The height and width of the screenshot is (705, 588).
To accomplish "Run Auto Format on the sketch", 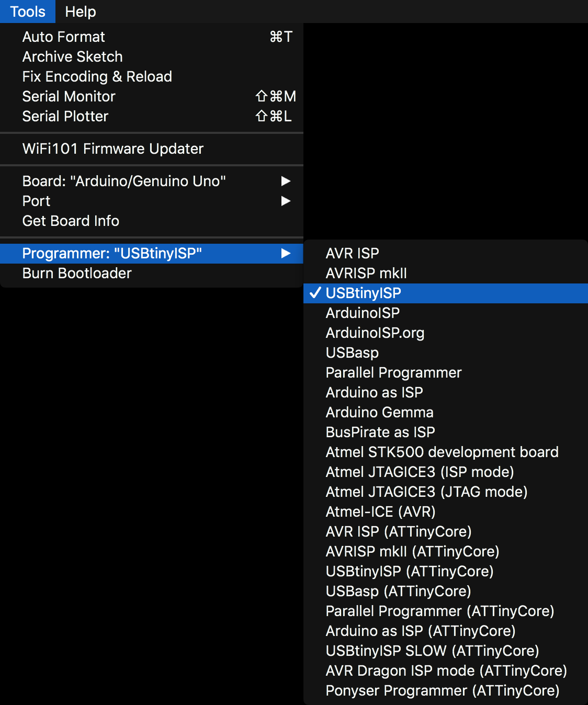I will [x=64, y=37].
